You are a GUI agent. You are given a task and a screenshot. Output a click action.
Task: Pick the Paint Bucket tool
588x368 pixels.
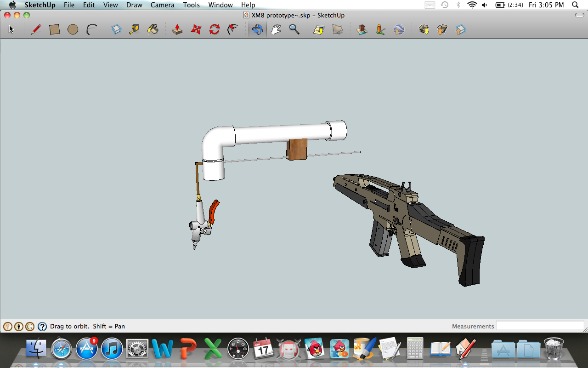[x=153, y=29]
